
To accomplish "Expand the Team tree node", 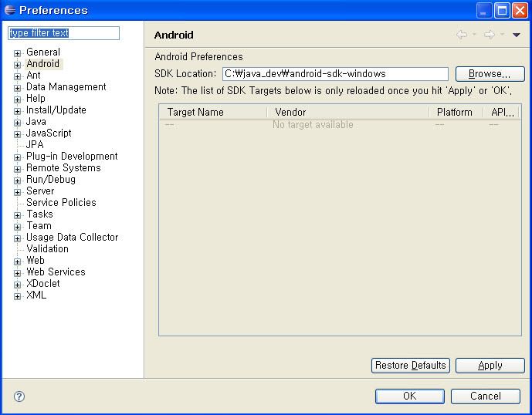I will [x=17, y=227].
